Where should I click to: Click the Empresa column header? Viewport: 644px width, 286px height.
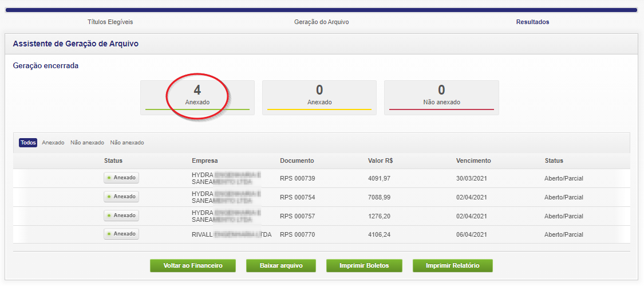pos(205,160)
